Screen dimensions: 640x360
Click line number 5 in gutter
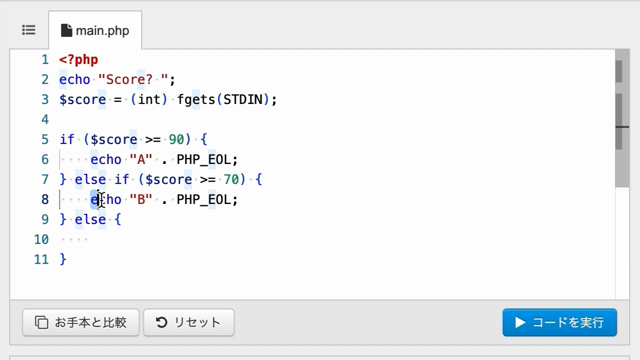[x=45, y=140]
